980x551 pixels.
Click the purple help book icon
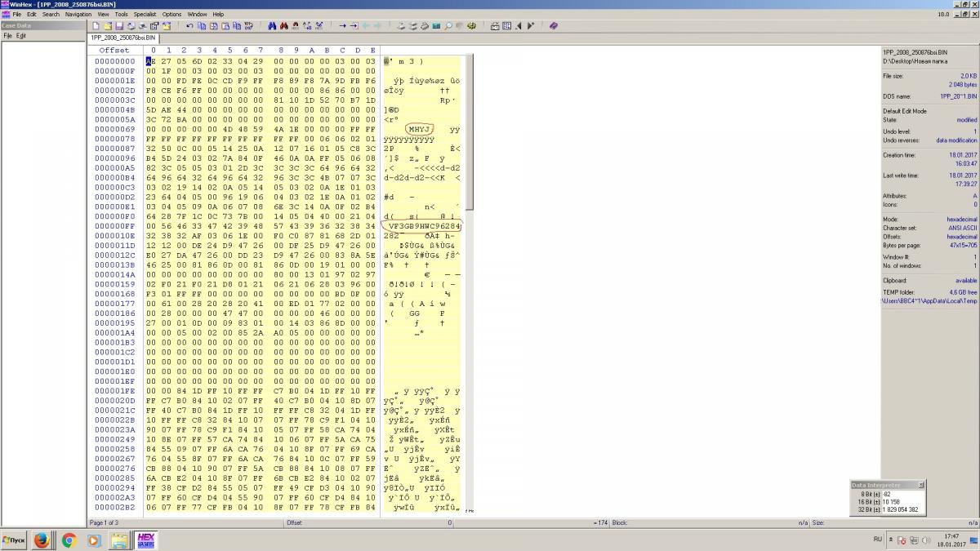(554, 26)
